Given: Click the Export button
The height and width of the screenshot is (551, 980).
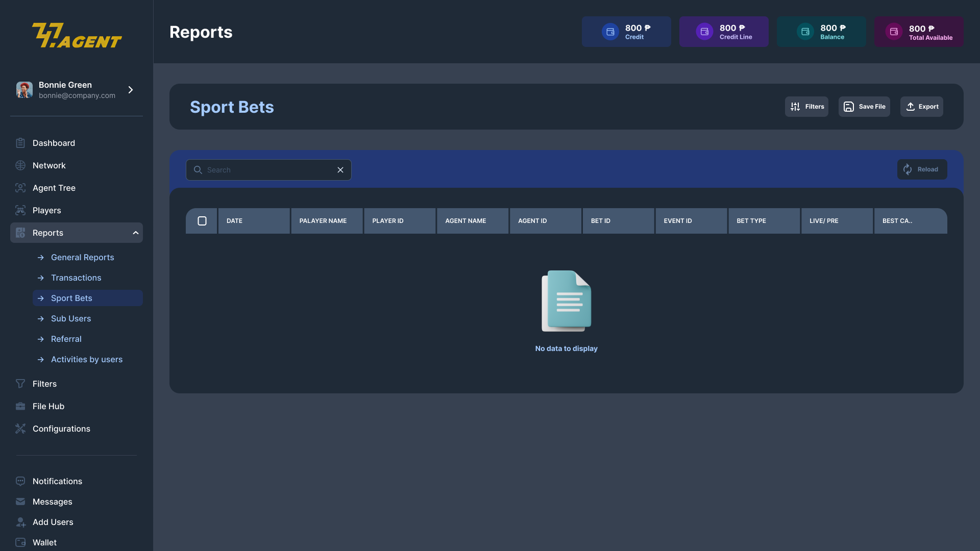Looking at the screenshot, I should click(x=921, y=107).
